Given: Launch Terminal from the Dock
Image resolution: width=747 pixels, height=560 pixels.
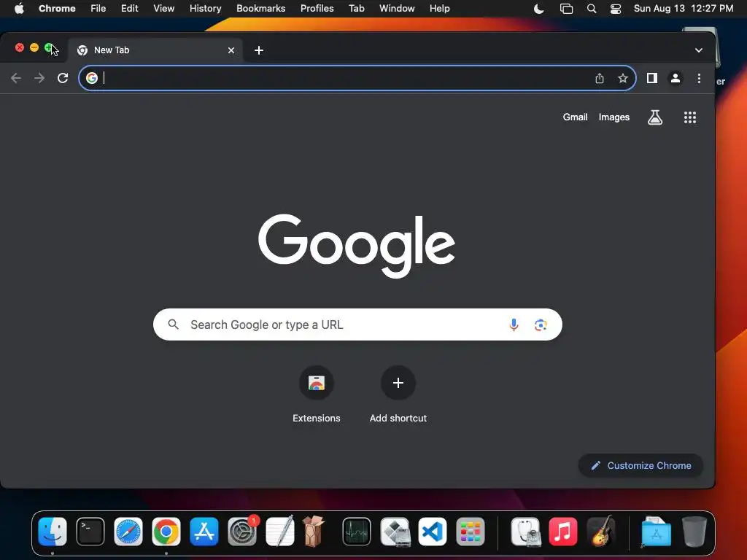Looking at the screenshot, I should click(90, 532).
